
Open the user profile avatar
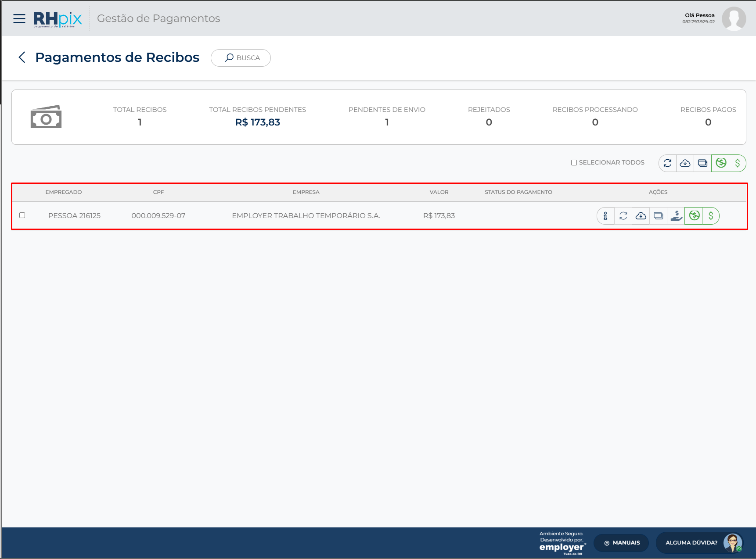734,18
